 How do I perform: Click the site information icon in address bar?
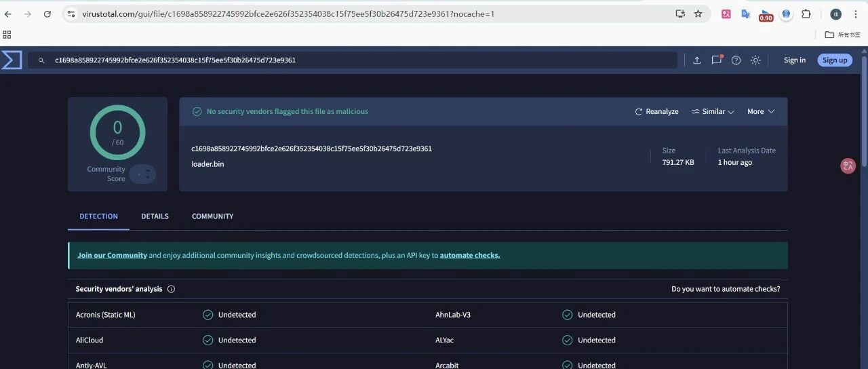[71, 14]
